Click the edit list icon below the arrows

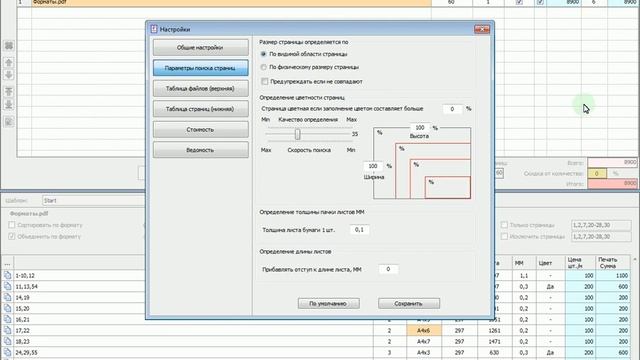tap(9, 121)
